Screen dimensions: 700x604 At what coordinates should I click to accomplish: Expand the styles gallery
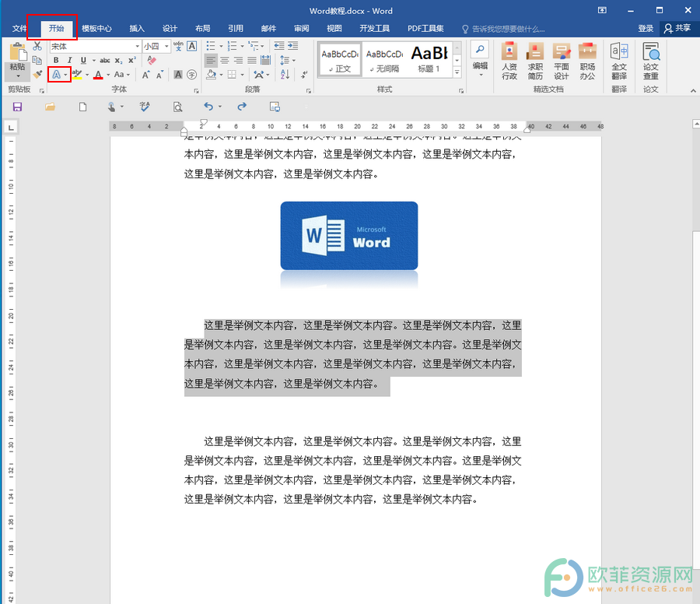pos(457,72)
